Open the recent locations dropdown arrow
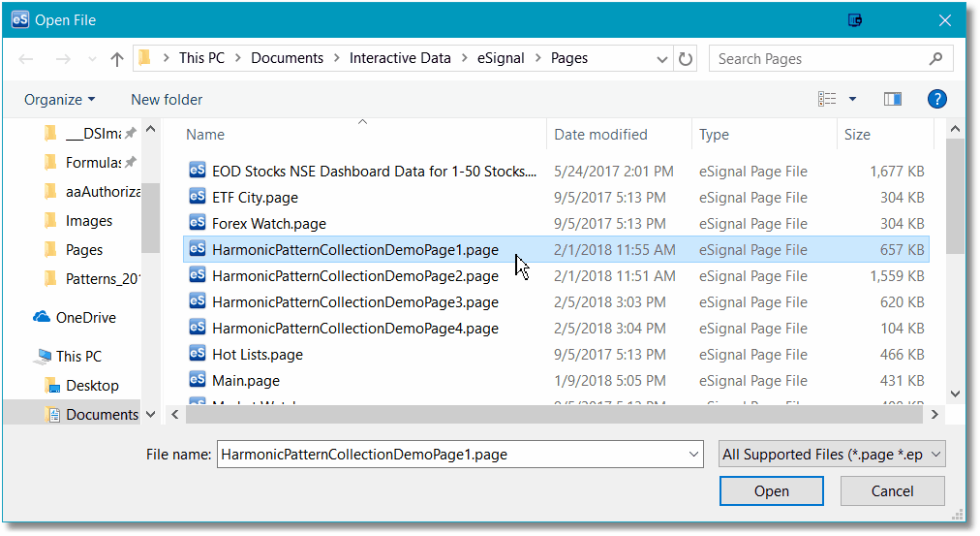The width and height of the screenshot is (980, 536). (x=93, y=59)
